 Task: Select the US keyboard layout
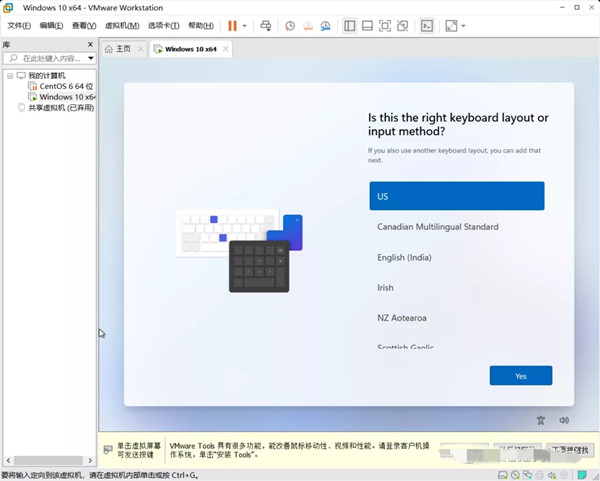(x=456, y=196)
